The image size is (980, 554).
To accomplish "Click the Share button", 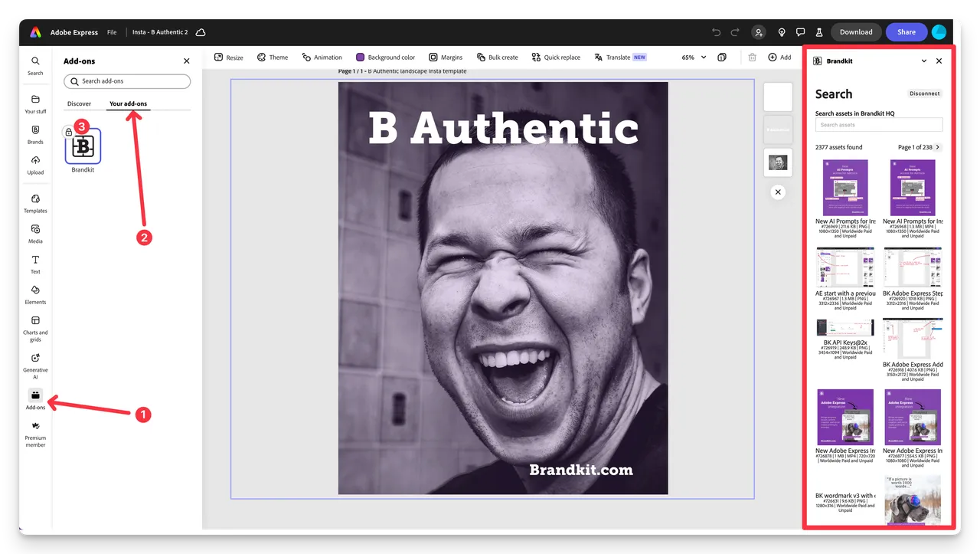I will pyautogui.click(x=906, y=32).
